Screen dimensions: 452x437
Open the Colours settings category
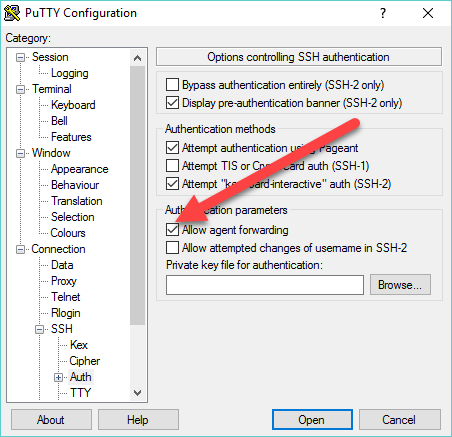click(x=68, y=233)
